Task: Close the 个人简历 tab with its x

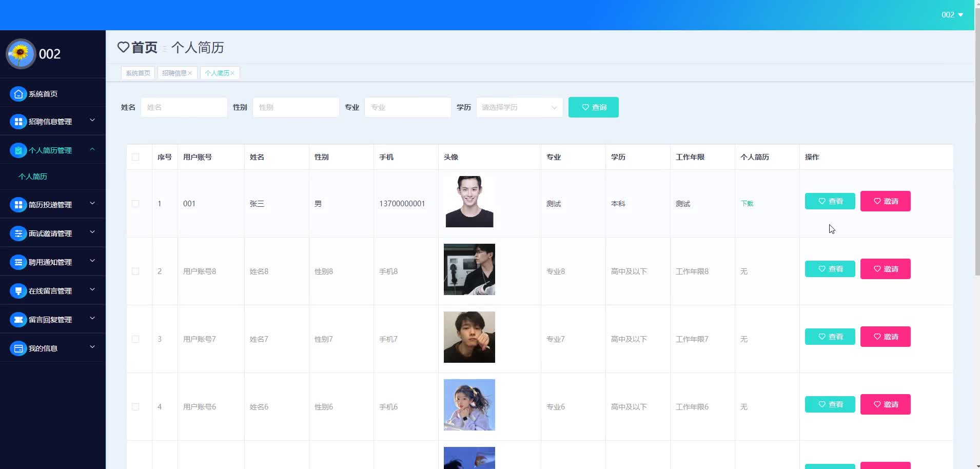Action: [x=232, y=73]
